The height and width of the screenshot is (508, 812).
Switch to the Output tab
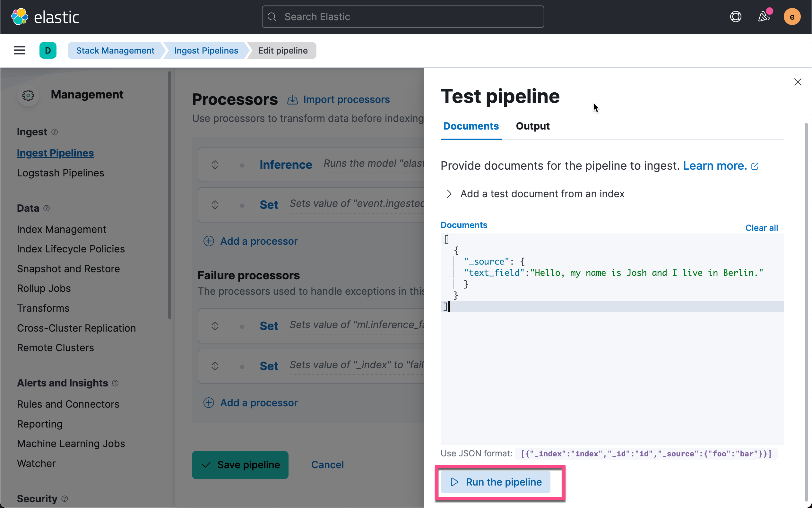(x=532, y=126)
